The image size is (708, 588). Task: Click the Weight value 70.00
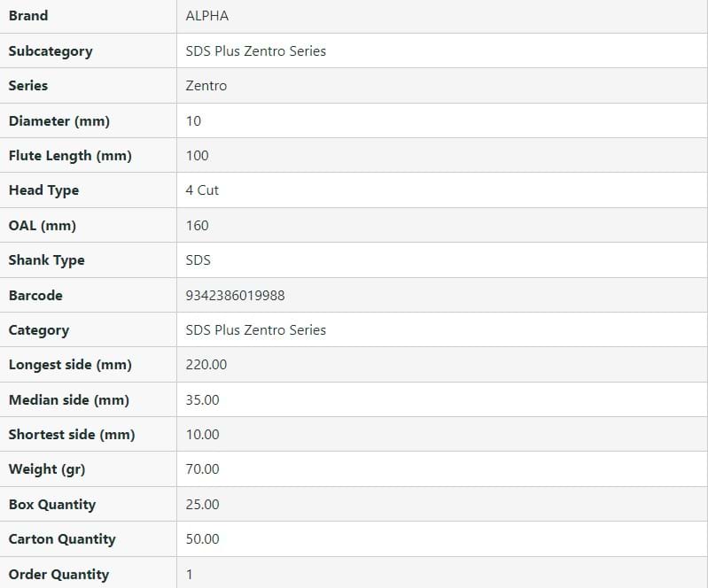[x=202, y=469]
